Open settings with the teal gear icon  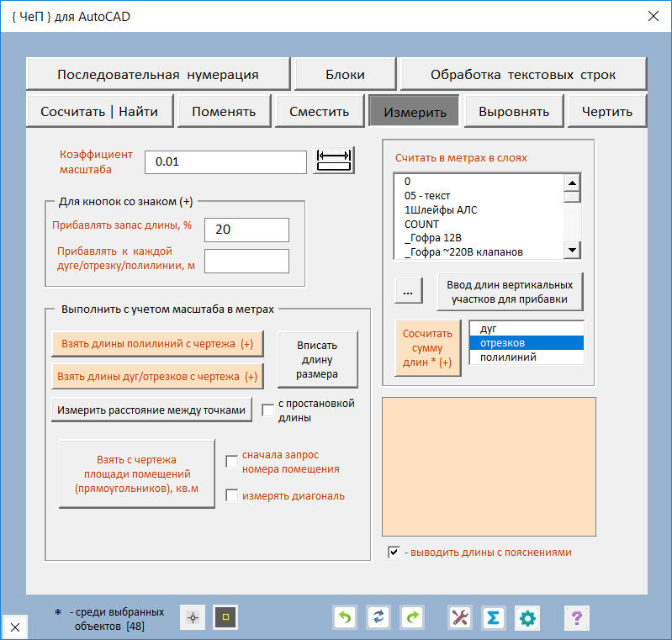click(527, 618)
